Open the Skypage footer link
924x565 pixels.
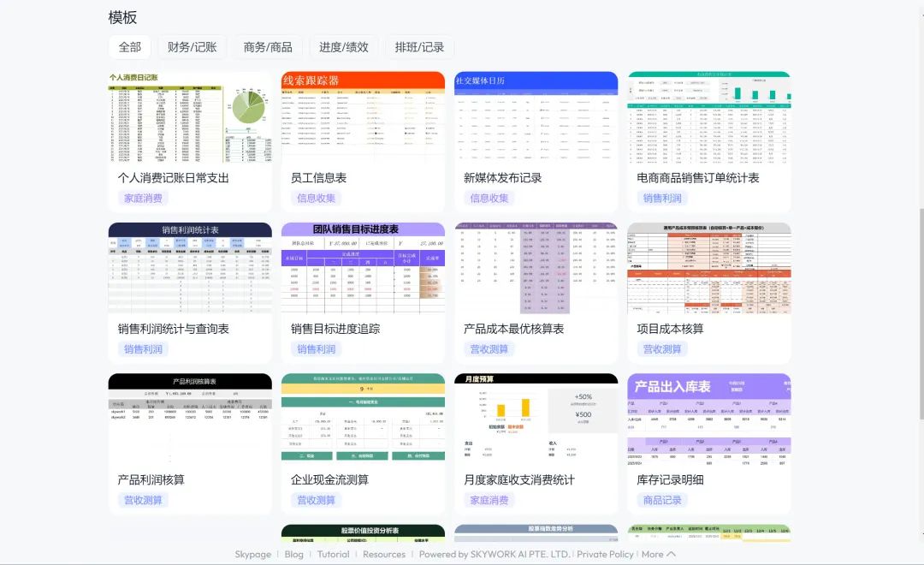tap(252, 554)
